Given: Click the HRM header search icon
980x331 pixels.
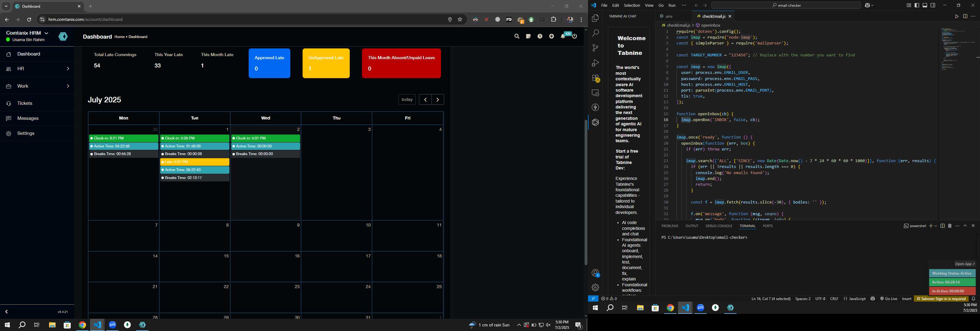Looking at the screenshot, I should 517,36.
